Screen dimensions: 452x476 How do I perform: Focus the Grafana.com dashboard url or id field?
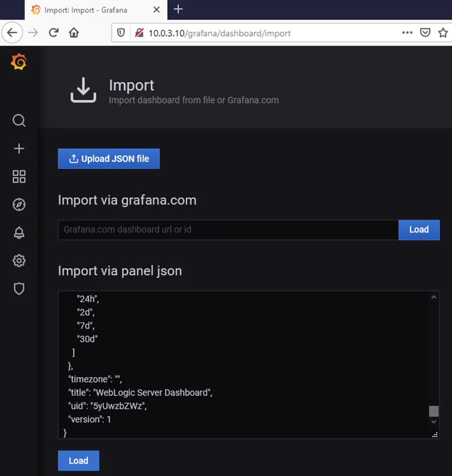228,230
